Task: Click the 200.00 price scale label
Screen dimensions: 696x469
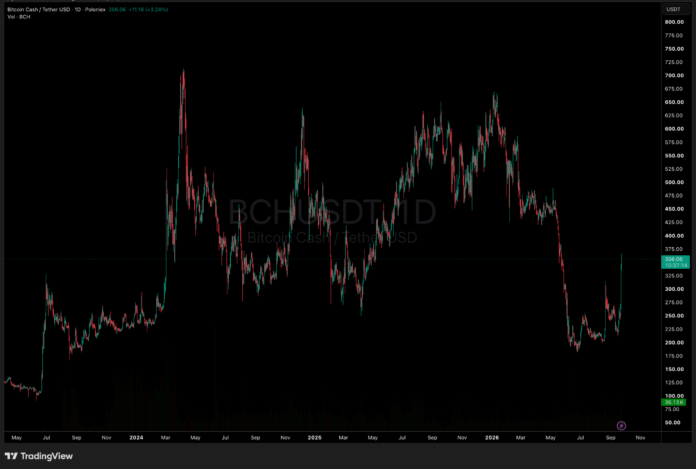Action: [674, 343]
